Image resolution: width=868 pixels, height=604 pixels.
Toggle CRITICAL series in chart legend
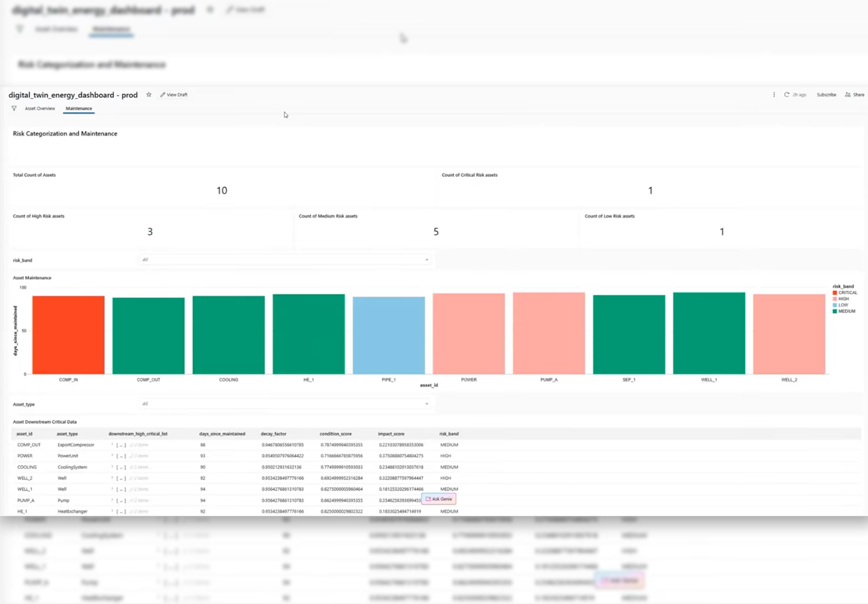[x=844, y=293]
